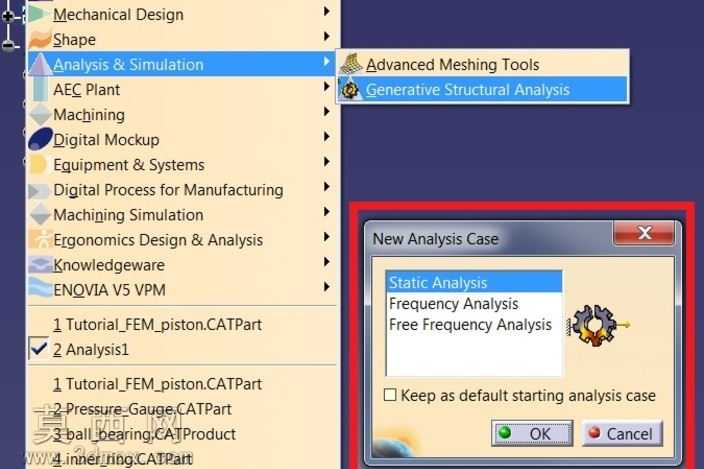Switch to window 1 Tutorial_FEM_piston.CATPart
Image resolution: width=704 pixels, height=469 pixels.
(x=182, y=324)
